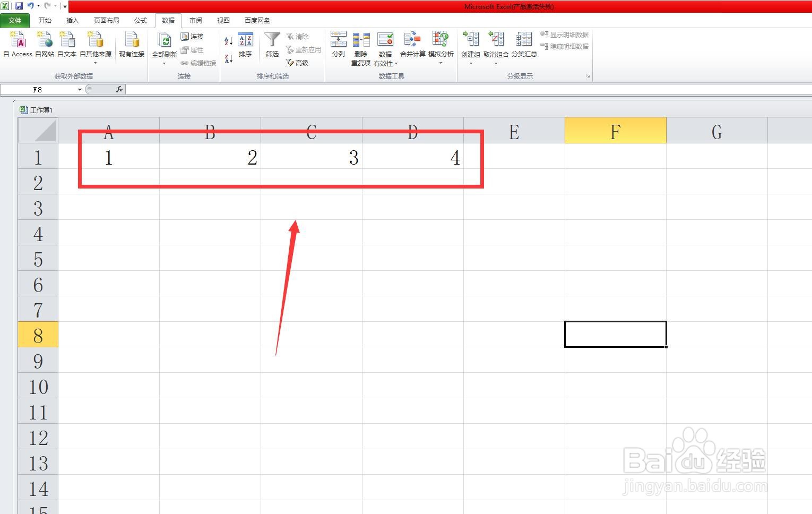Import data from text file (自文本)

[x=67, y=44]
